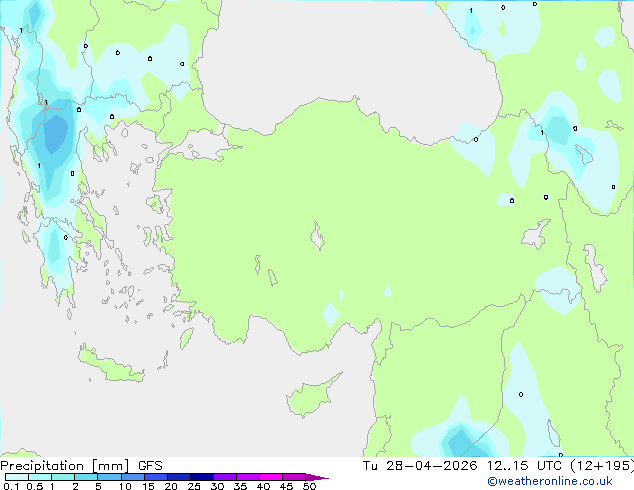This screenshot has width=634, height=490.
Task: Click the date 'Tu 28-04-2026' text
Action: 420,466
